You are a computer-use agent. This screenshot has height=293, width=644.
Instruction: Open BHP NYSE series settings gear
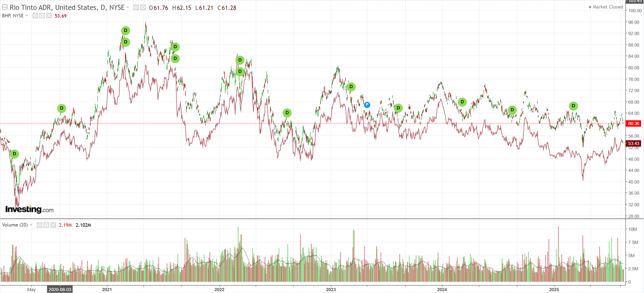42,16
